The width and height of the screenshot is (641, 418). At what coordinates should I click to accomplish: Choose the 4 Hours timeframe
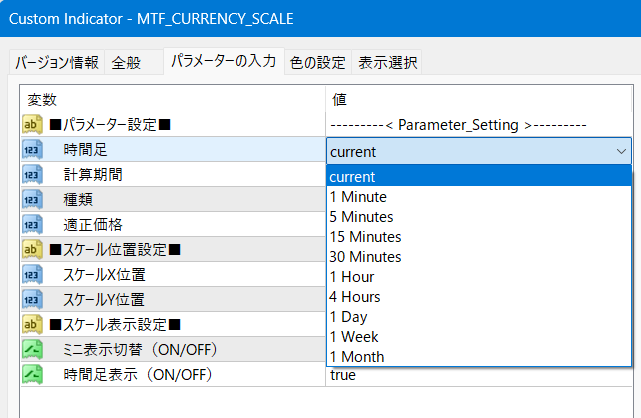tap(479, 297)
